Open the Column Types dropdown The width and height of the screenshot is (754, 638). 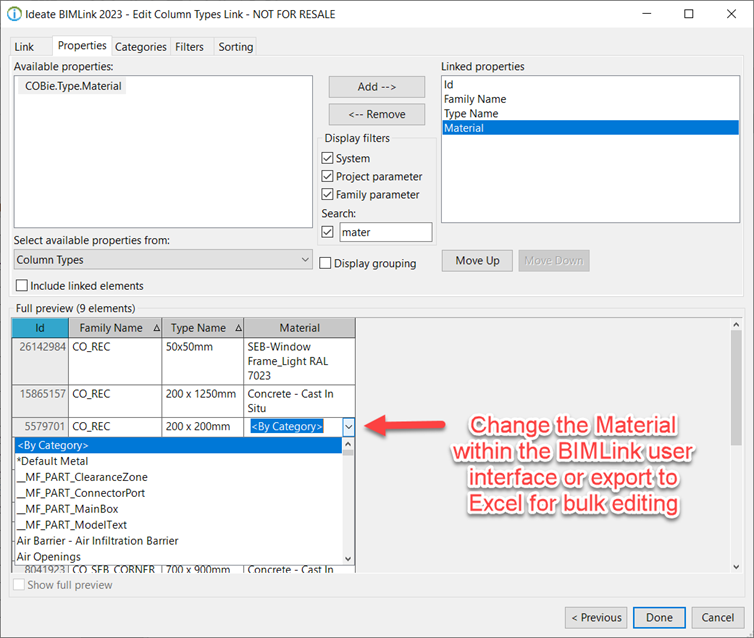coord(163,260)
